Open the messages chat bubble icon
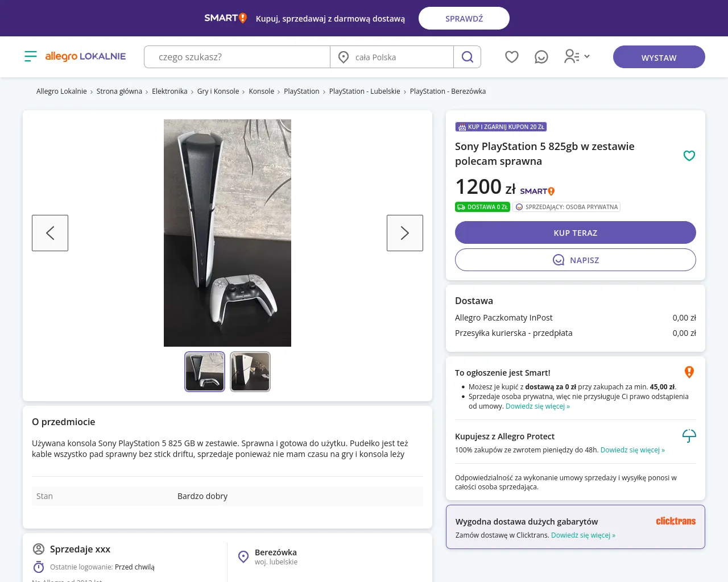This screenshot has height=582, width=728. [541, 57]
